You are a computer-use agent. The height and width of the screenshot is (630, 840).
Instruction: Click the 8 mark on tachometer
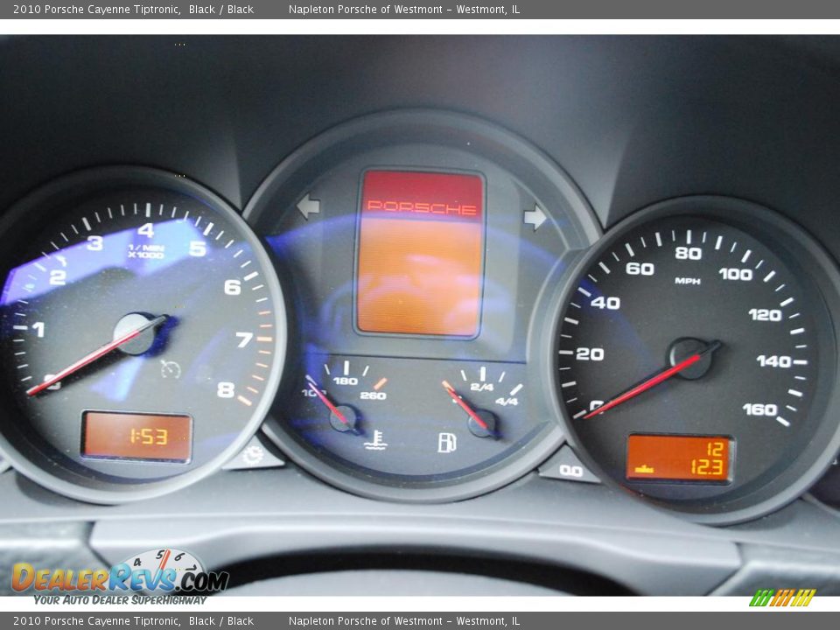click(x=226, y=390)
